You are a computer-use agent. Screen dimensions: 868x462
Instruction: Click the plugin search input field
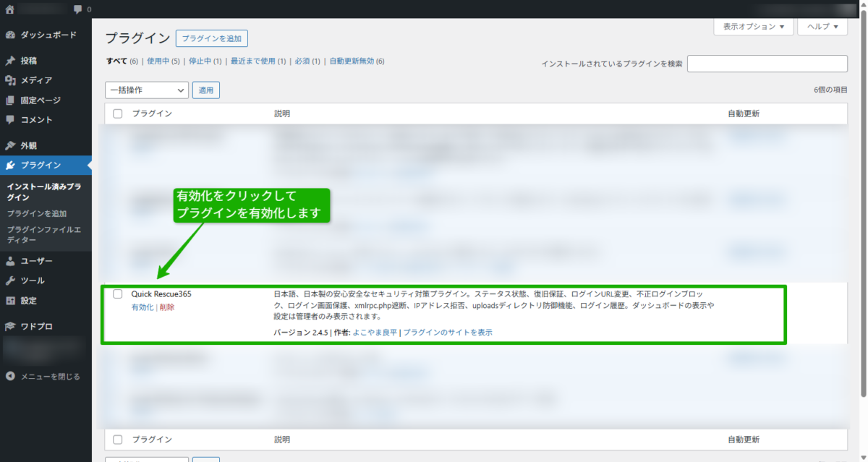click(x=767, y=64)
